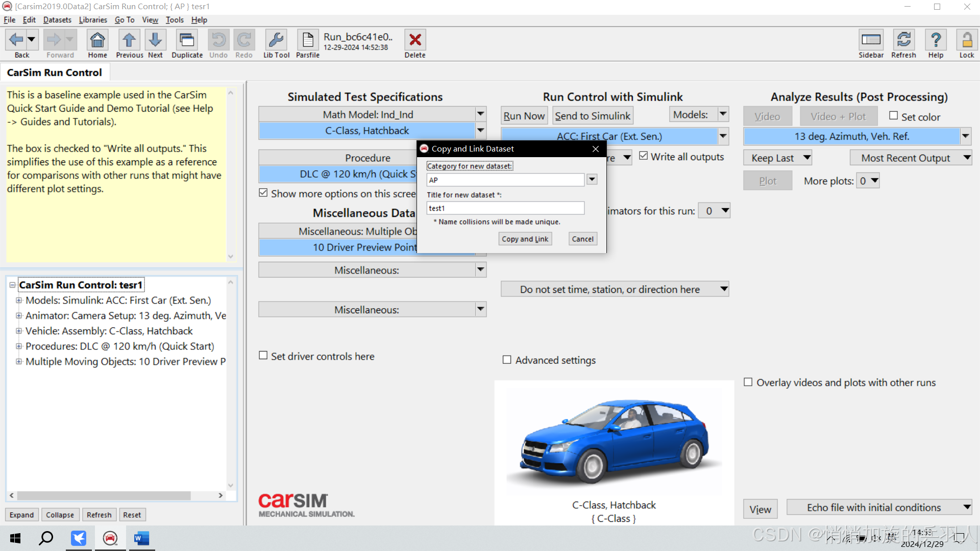The width and height of the screenshot is (980, 551).
Task: Open the Libraries menu
Action: pos(93,20)
